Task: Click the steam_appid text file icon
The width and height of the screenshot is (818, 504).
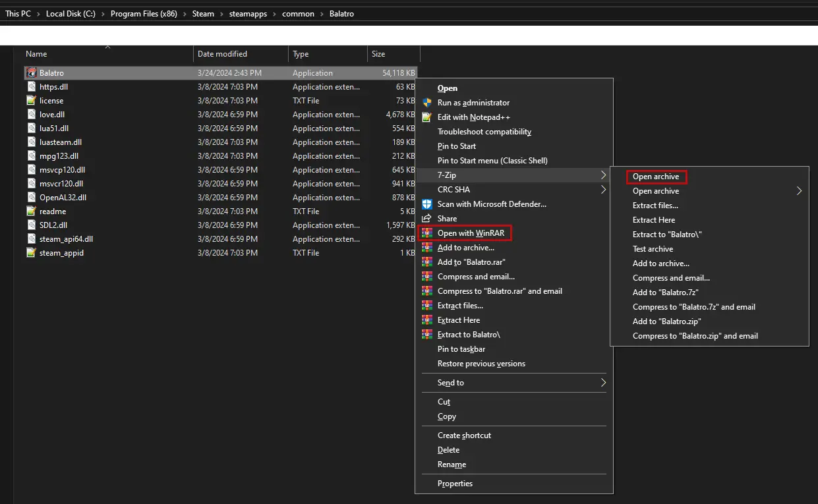Action: (31, 253)
